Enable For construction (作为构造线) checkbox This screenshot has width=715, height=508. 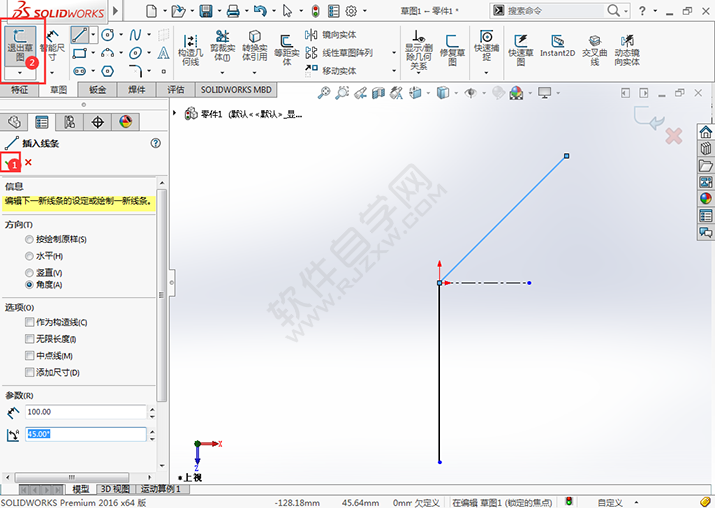30,322
